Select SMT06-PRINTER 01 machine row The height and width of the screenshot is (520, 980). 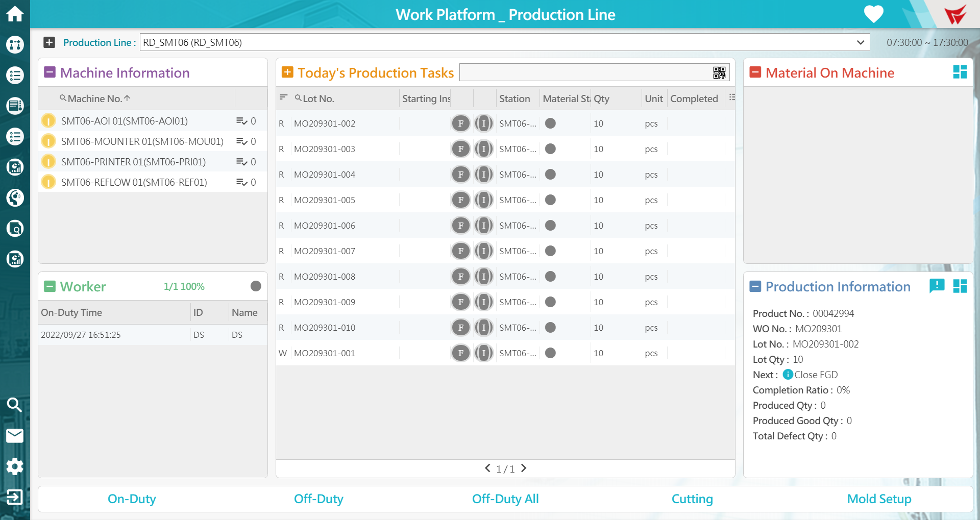[134, 162]
